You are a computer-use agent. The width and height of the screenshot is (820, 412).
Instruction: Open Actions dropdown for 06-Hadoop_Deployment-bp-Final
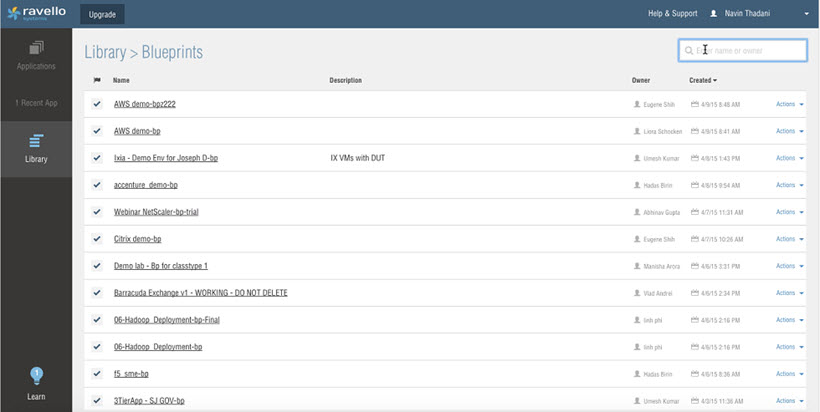(x=790, y=320)
